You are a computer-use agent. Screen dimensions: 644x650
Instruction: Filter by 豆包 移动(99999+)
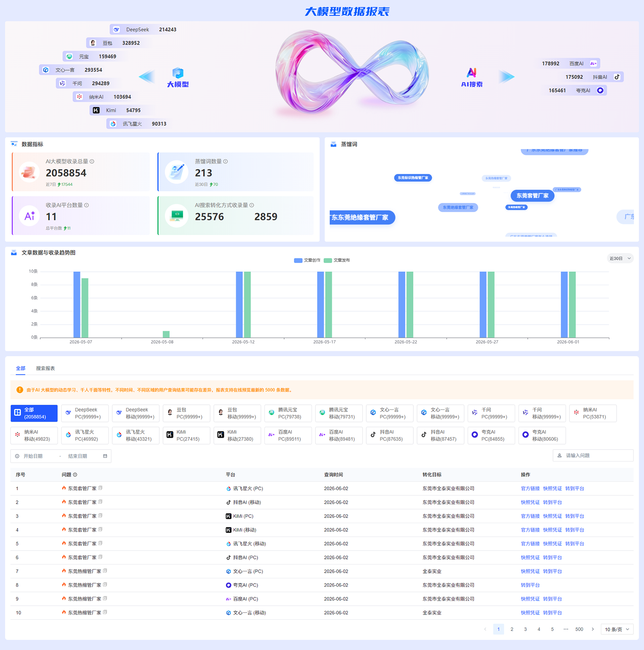(237, 413)
